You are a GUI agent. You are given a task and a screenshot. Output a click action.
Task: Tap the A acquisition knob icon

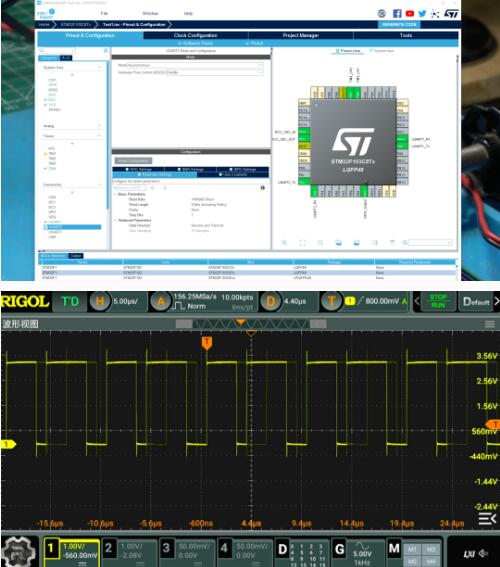coord(161,301)
